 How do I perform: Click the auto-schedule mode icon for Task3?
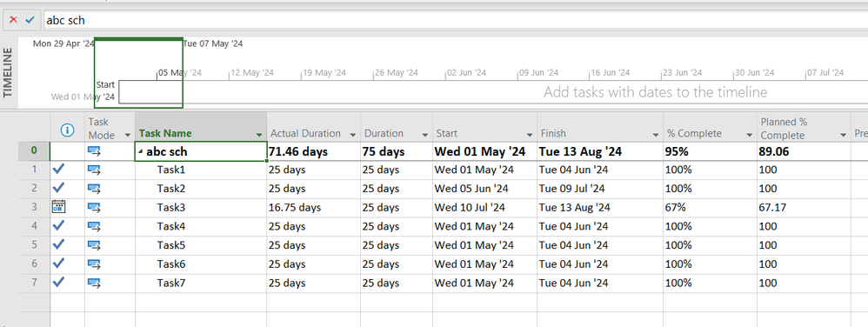coord(94,208)
